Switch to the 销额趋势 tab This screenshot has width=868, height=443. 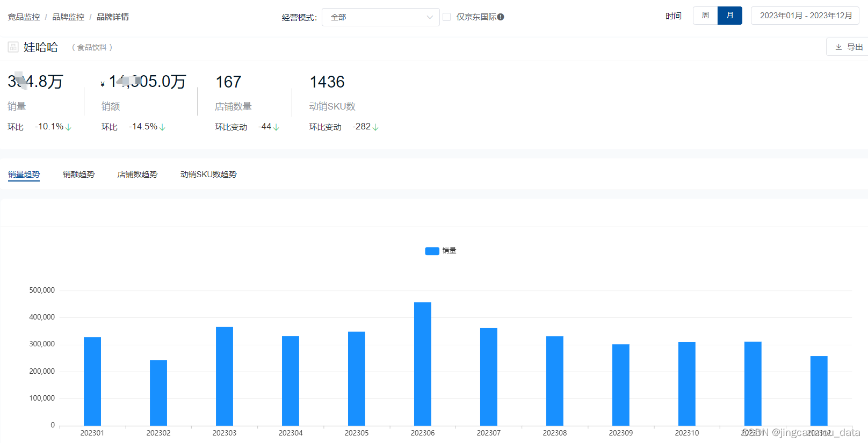click(79, 175)
